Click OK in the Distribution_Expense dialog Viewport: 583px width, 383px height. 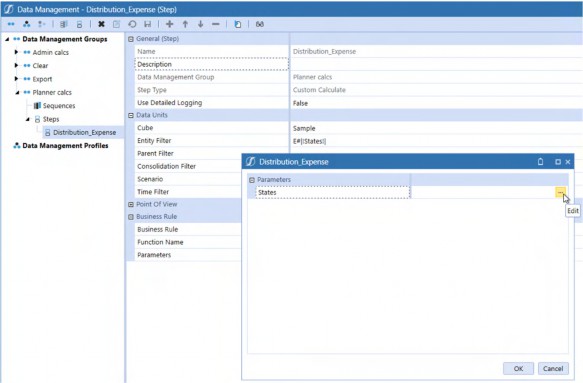[x=518, y=368]
